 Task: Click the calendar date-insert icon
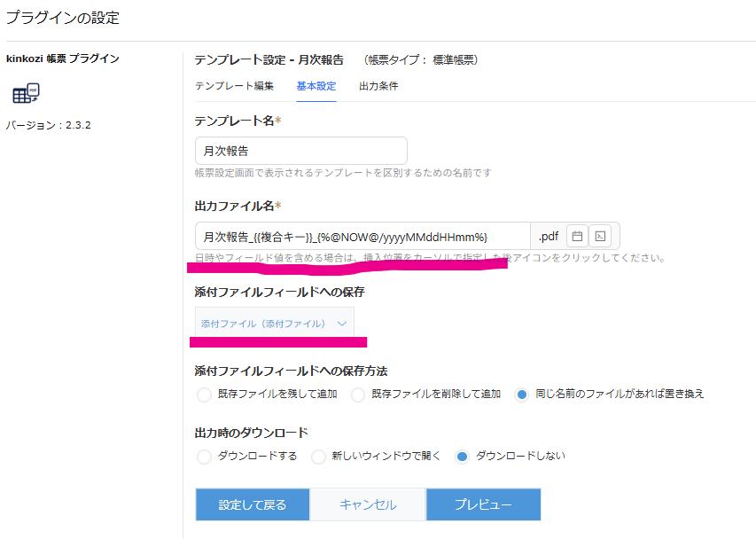pos(577,237)
